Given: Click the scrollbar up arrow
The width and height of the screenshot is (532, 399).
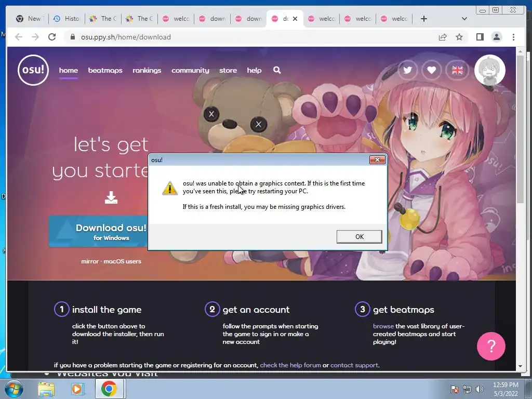Looking at the screenshot, I should (x=520, y=51).
